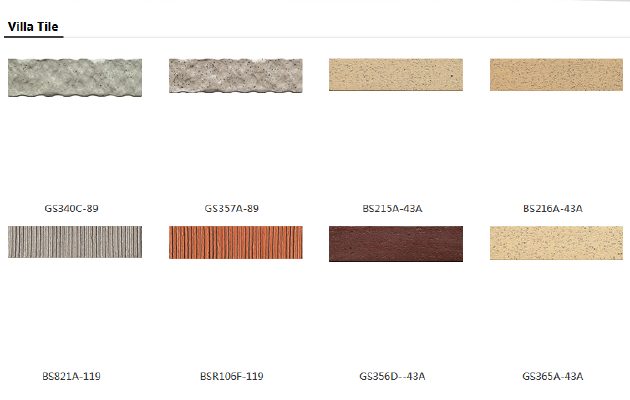
Task: Click the GS356D--43A product label
Action: click(x=392, y=376)
